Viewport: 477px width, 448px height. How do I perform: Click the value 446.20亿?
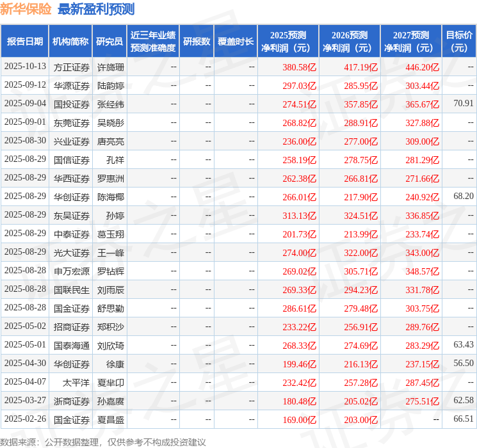tap(422, 67)
